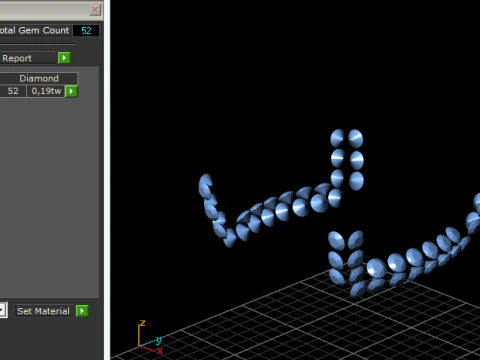This screenshot has height=360, width=480.
Task: Click the 0,19tw total weight cell
Action: point(46,91)
